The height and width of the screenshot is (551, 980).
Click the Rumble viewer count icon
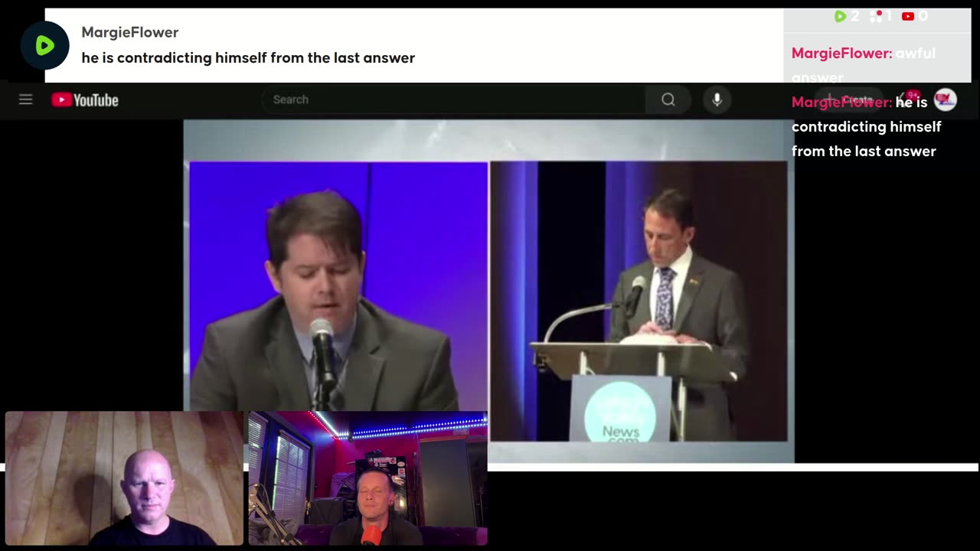pyautogui.click(x=840, y=16)
